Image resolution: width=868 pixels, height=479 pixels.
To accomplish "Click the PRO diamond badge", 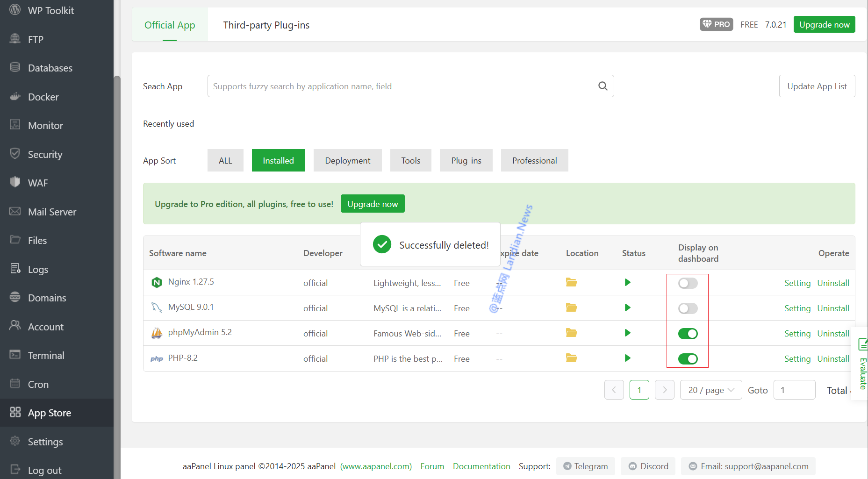I will 716,24.
